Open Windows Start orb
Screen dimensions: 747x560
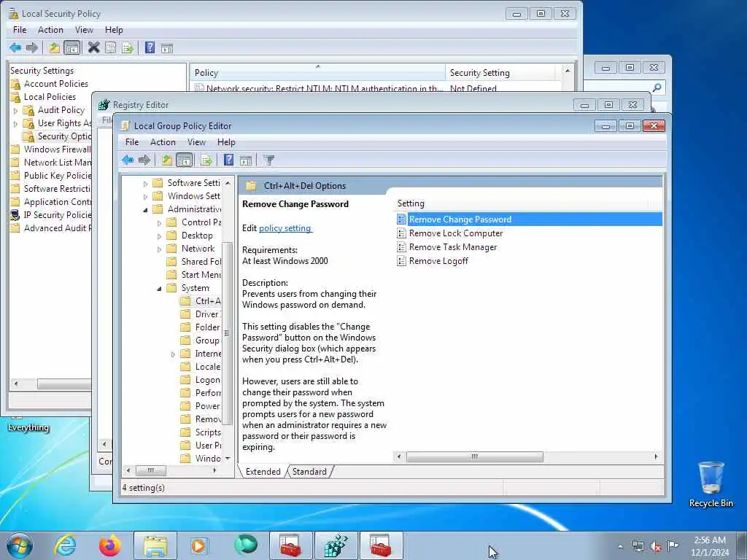[x=20, y=545]
